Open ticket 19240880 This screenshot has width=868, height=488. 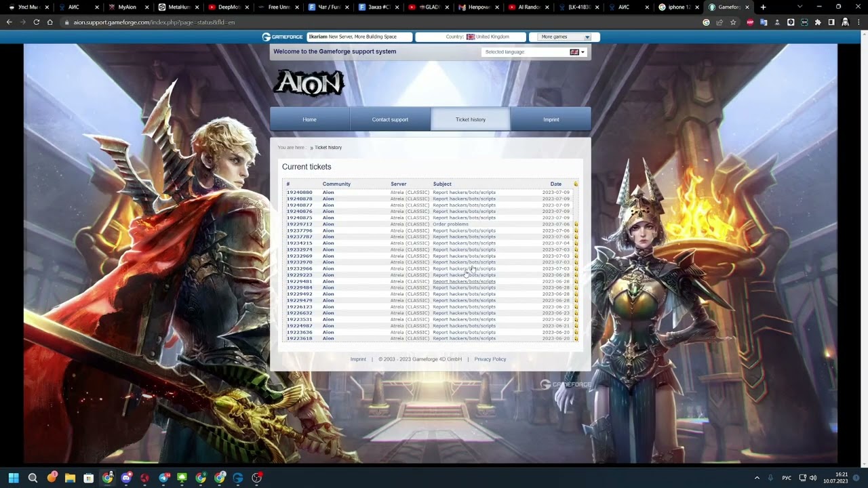pyautogui.click(x=299, y=192)
